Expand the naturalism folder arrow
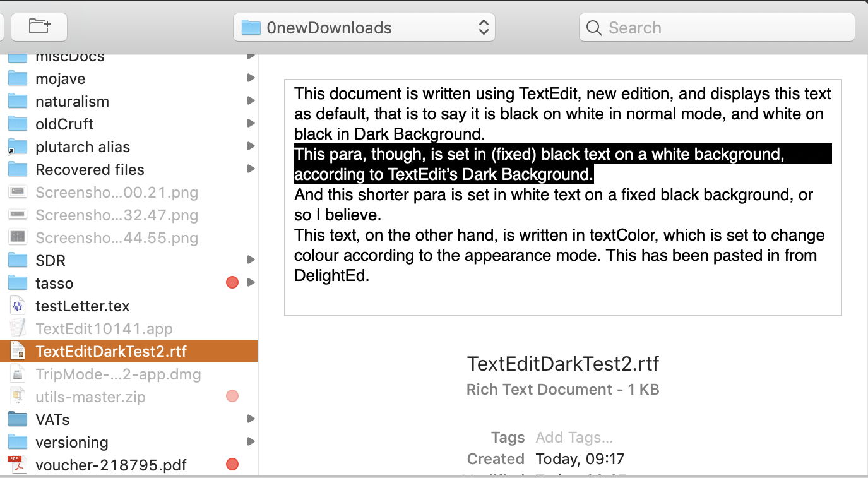This screenshot has height=478, width=868. [251, 101]
